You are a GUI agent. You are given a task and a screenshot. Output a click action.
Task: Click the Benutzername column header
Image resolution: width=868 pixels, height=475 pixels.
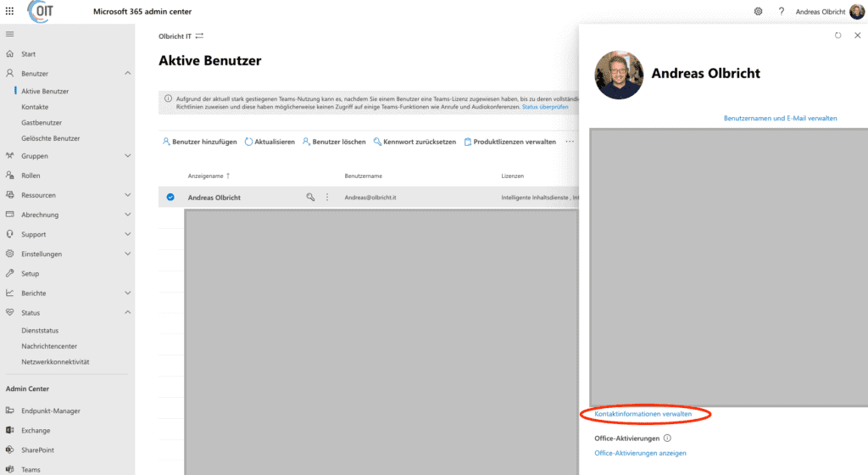click(x=363, y=176)
